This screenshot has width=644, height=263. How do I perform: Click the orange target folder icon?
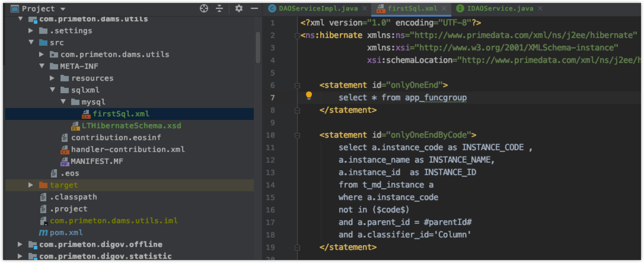point(43,185)
